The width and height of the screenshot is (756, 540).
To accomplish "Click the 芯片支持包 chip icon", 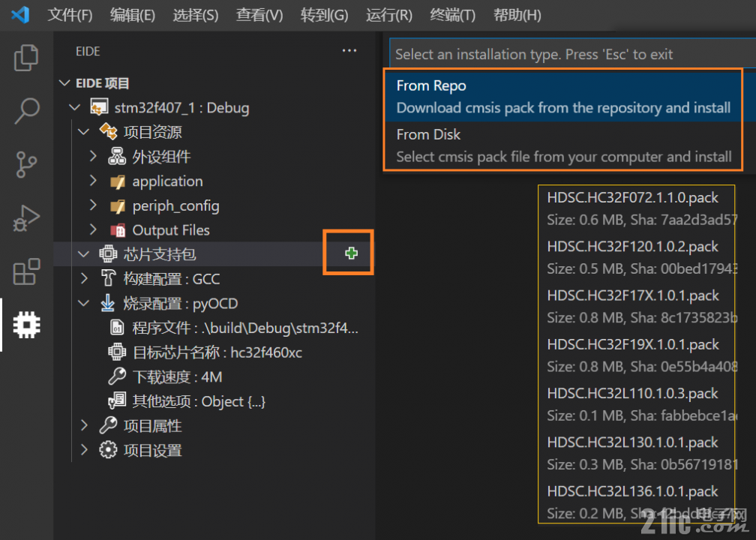I will pos(108,253).
